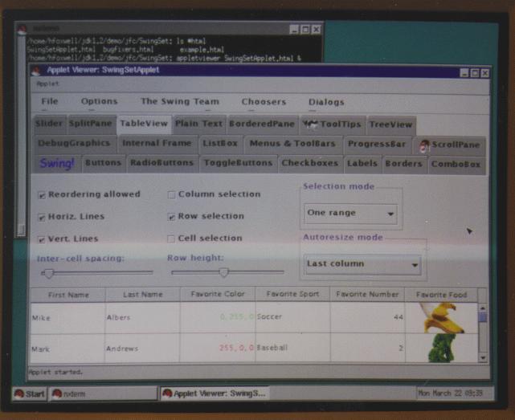Switch to the SplitPane tab
Viewport: 515px width, 420px height.
tap(91, 124)
